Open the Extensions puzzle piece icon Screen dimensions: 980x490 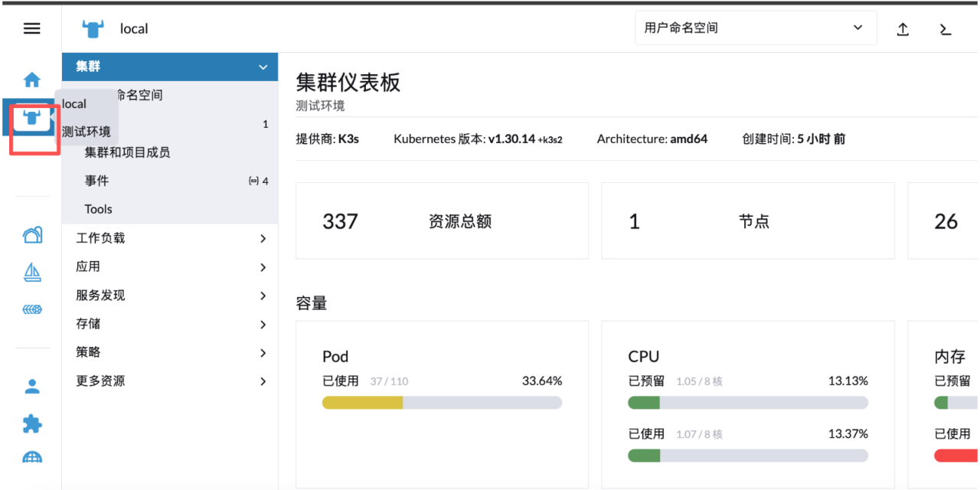click(x=32, y=423)
